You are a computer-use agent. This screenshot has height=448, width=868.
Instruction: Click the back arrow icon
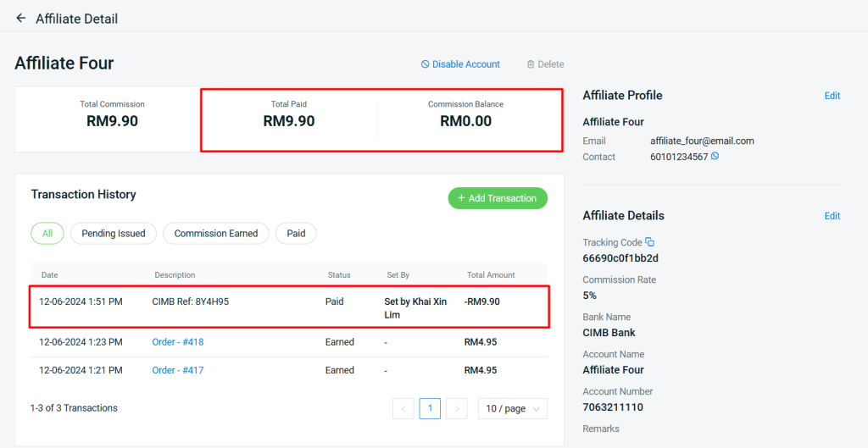click(x=21, y=18)
